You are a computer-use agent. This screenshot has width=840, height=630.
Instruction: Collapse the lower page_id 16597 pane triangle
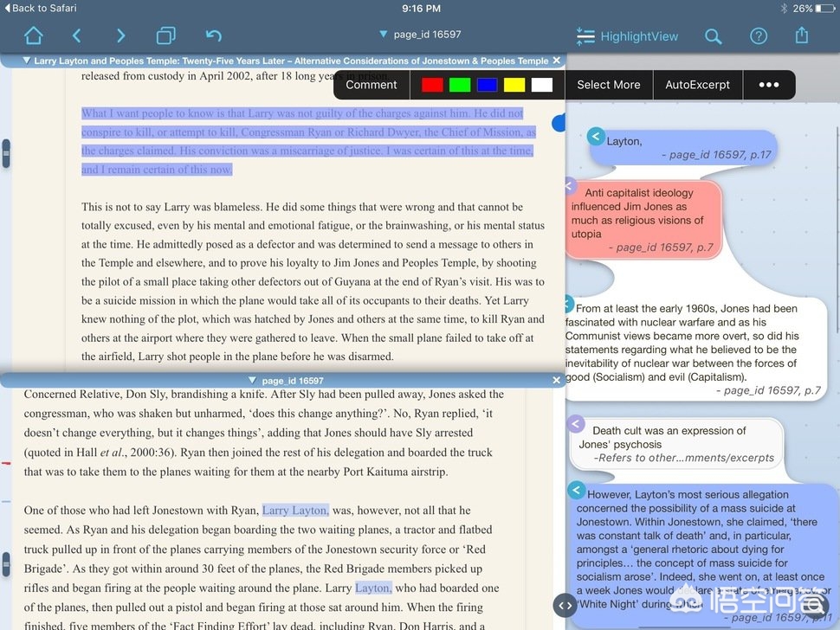point(252,380)
